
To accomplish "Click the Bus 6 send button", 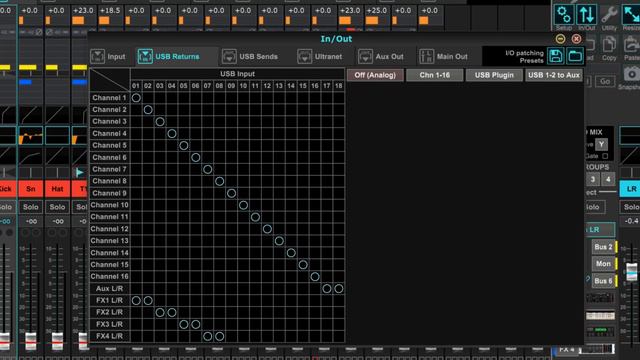I will (603, 281).
